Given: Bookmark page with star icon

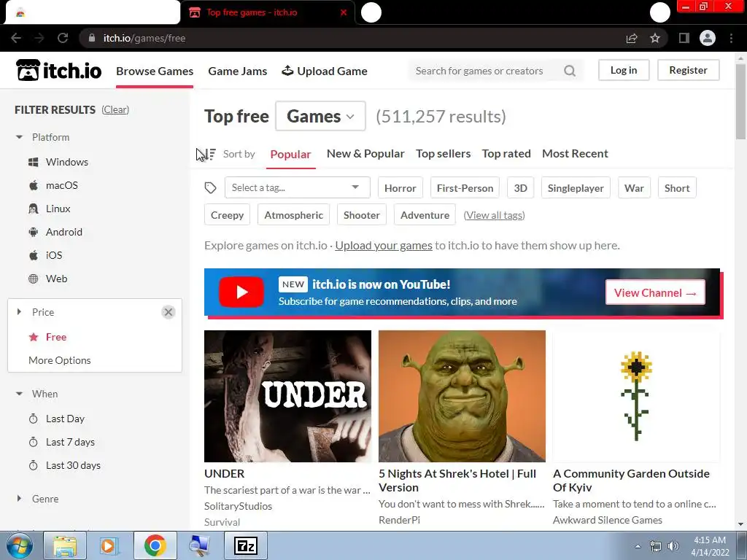Looking at the screenshot, I should (x=655, y=38).
